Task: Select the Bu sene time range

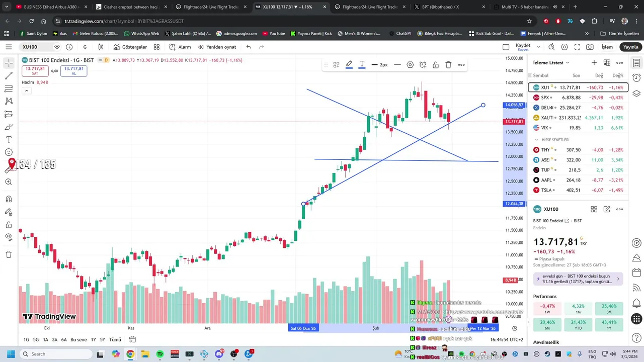Action: point(78,340)
